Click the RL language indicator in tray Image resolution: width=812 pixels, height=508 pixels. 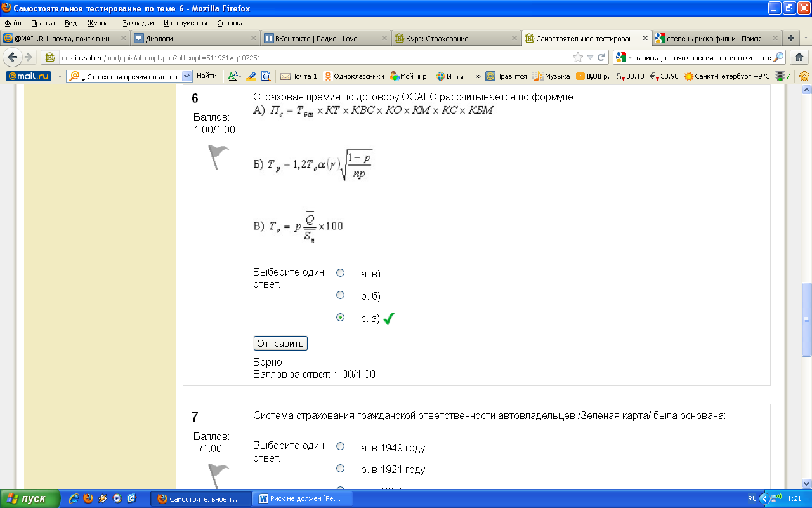752,498
